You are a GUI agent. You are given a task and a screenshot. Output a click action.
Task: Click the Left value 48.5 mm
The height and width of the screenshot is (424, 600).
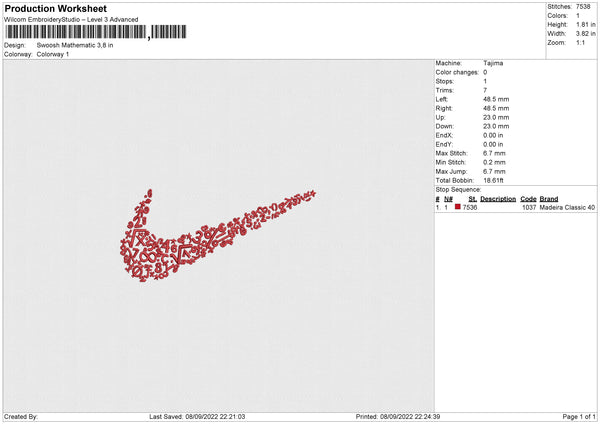496,99
